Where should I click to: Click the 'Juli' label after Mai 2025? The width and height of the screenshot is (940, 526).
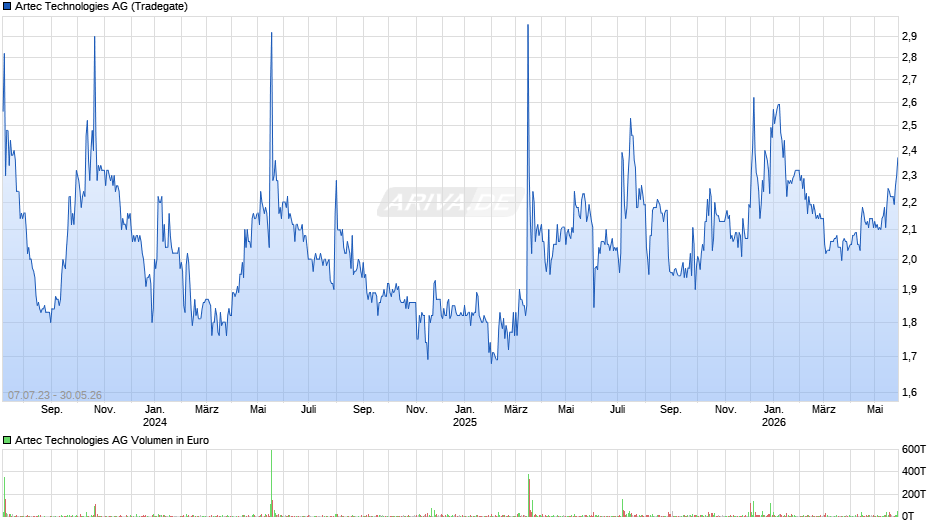click(x=617, y=410)
